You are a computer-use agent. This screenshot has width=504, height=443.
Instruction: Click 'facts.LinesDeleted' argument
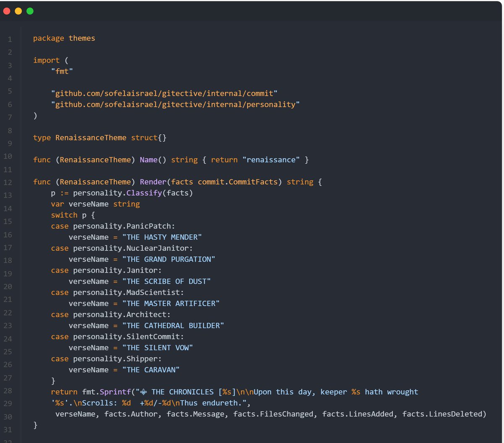(442, 414)
